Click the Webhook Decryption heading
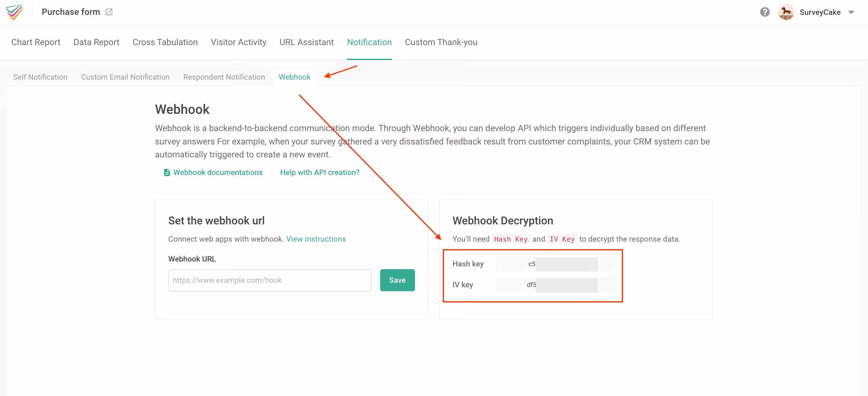 click(503, 221)
